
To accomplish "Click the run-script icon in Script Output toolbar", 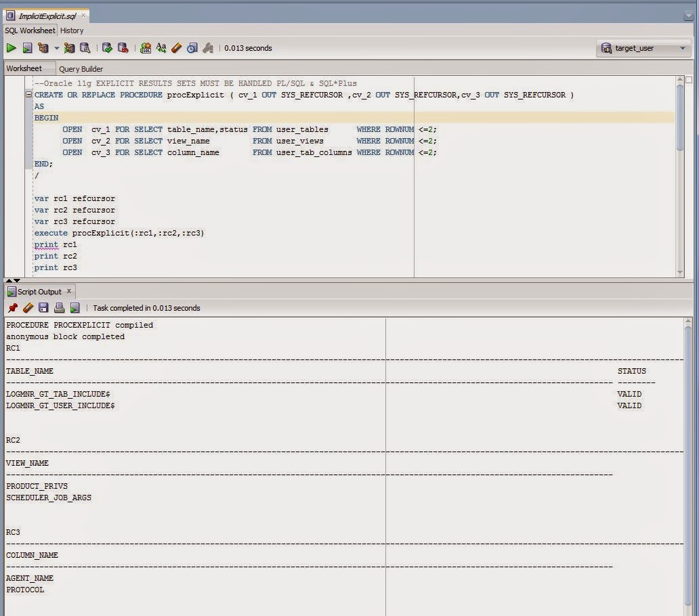I will coord(75,308).
